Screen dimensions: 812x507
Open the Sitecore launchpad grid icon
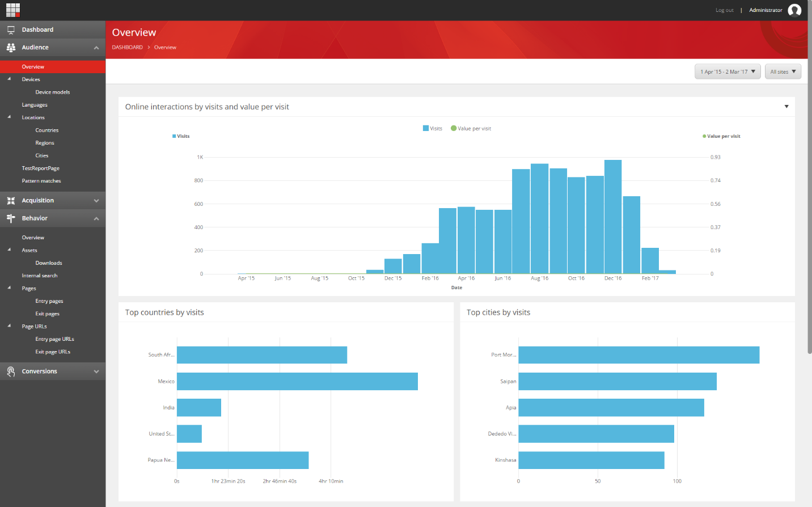click(13, 10)
